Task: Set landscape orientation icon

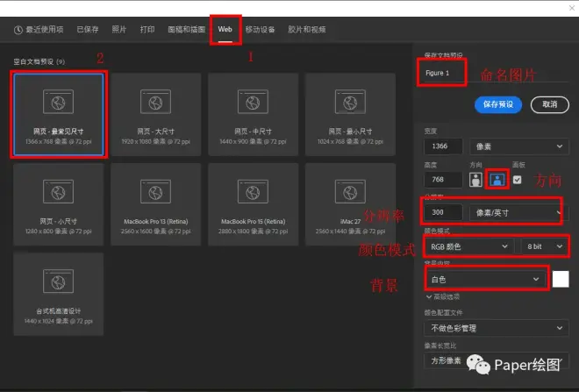Action: click(x=497, y=180)
